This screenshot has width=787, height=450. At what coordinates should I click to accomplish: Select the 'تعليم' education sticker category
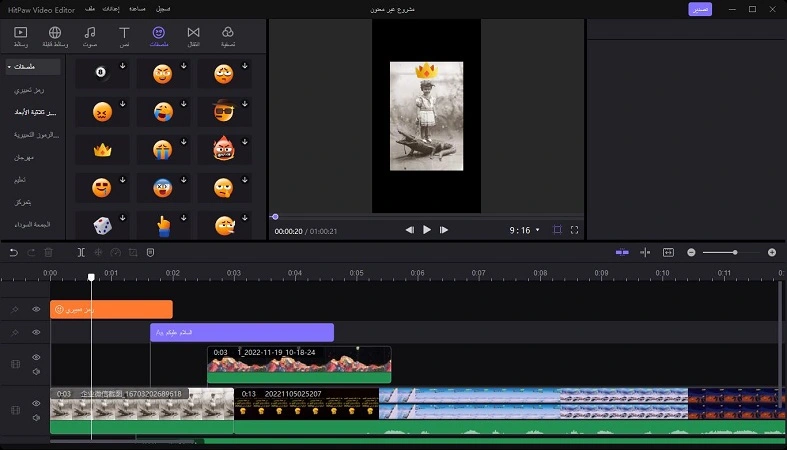(20, 180)
